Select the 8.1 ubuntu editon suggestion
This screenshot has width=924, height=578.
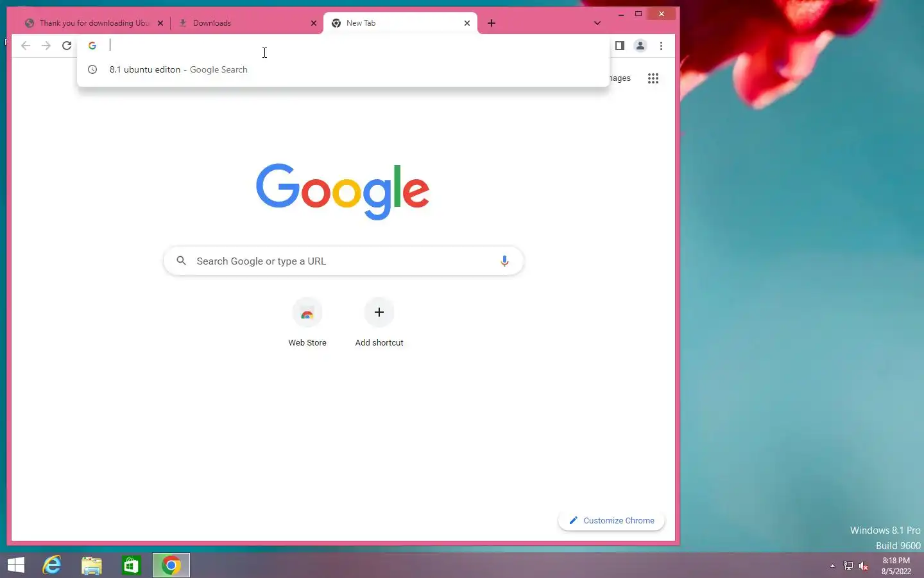coord(343,69)
